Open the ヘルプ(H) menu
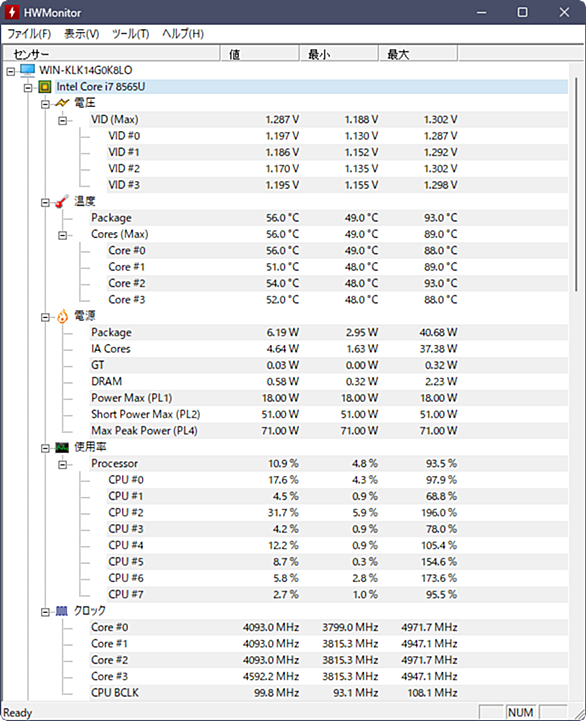586x721 pixels. click(x=183, y=34)
